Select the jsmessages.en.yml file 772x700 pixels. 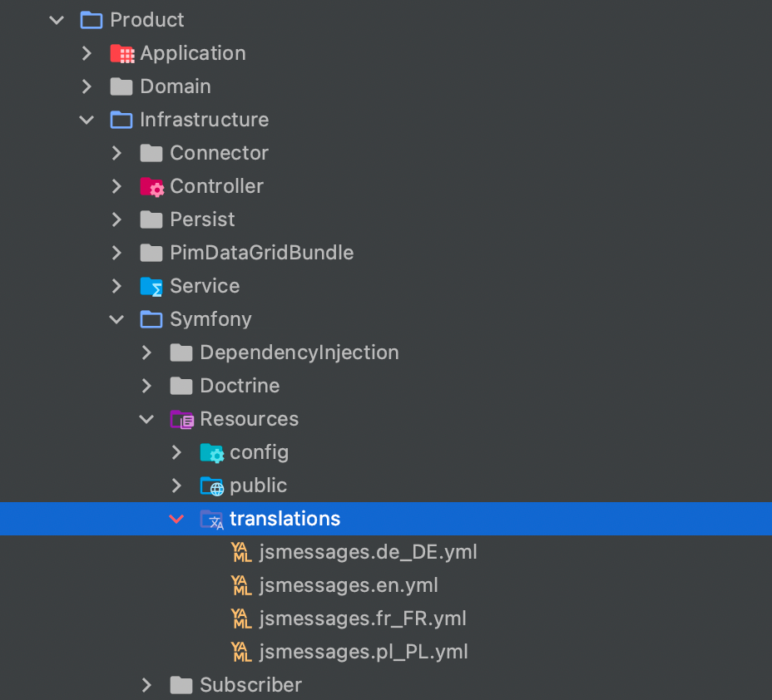pyautogui.click(x=349, y=585)
